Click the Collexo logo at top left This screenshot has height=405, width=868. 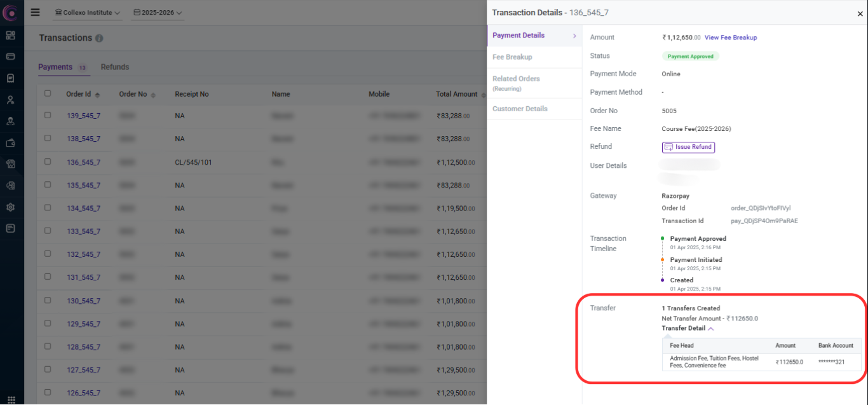click(x=11, y=12)
